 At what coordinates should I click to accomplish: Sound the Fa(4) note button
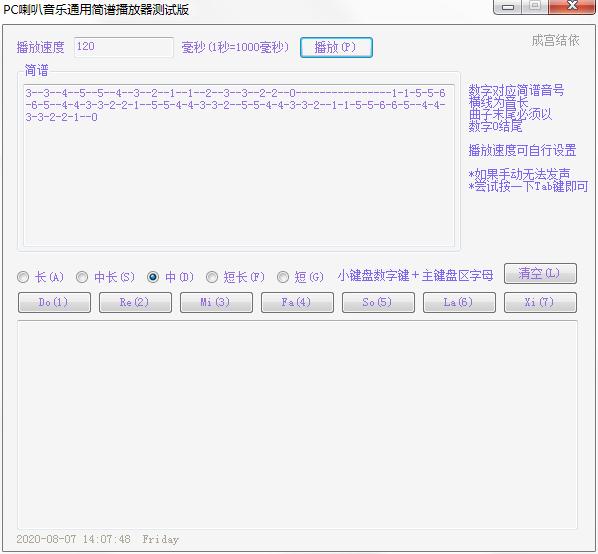pos(297,303)
